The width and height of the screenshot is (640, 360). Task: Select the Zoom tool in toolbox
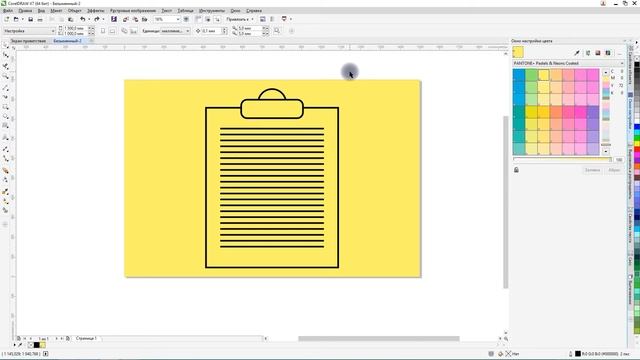pos(5,76)
